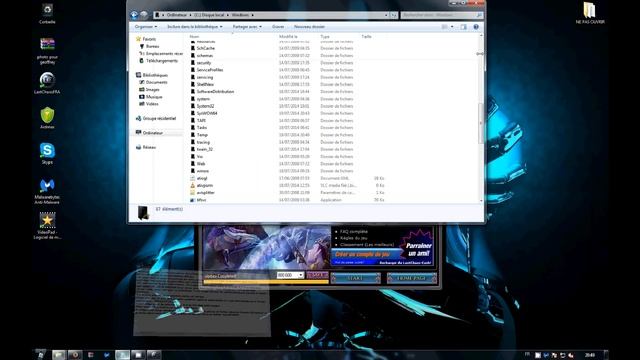This screenshot has width=640, height=360.
Task: Select the winsxs folder
Action: [x=202, y=171]
